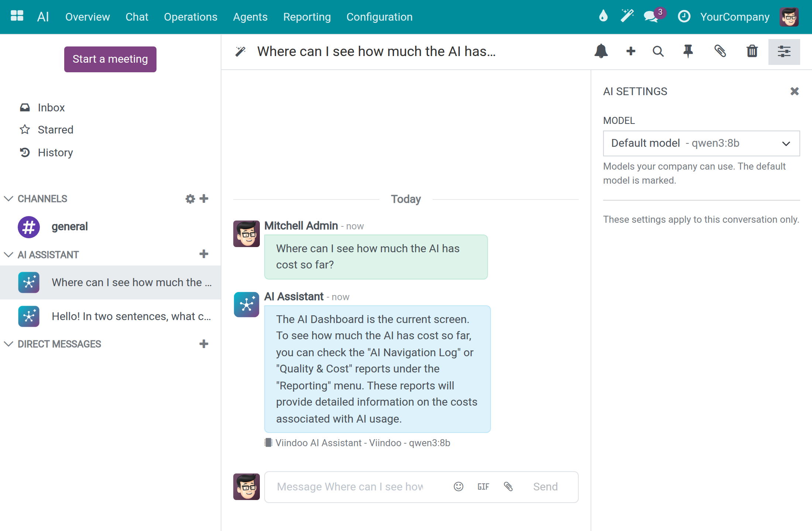The height and width of the screenshot is (531, 812).
Task: Open the Overview menu
Action: tap(87, 17)
